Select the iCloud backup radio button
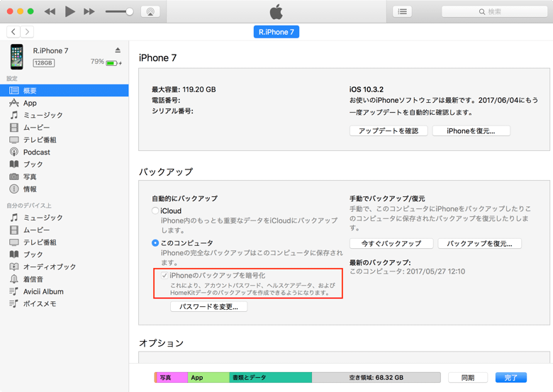This screenshot has height=392, width=553. (x=155, y=211)
